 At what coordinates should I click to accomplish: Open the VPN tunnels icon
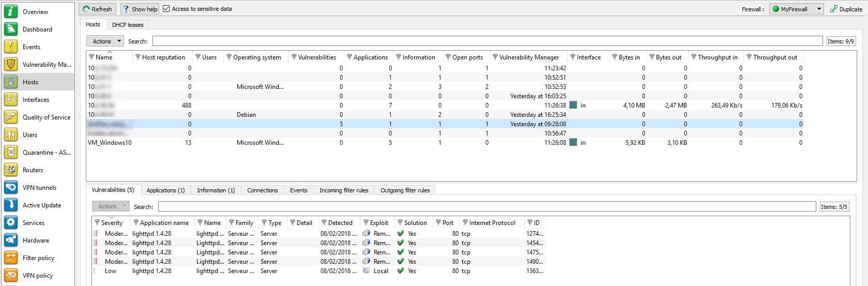click(11, 188)
